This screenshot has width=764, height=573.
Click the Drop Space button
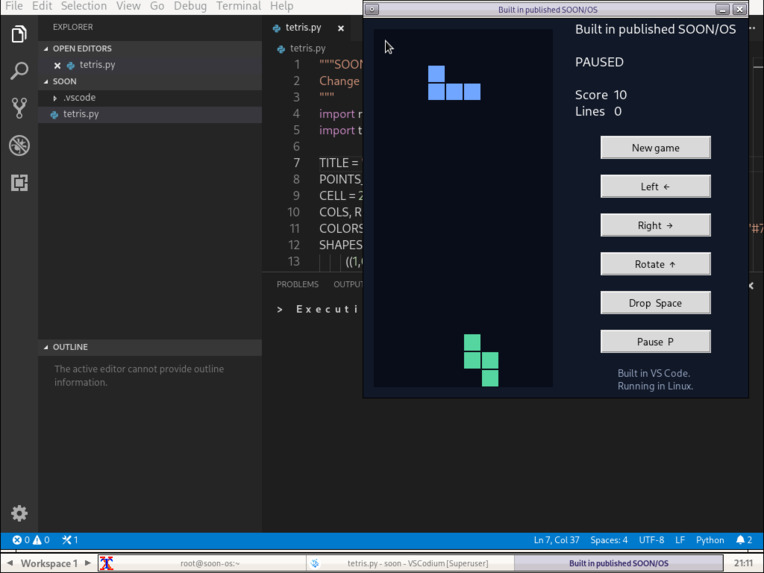point(655,303)
